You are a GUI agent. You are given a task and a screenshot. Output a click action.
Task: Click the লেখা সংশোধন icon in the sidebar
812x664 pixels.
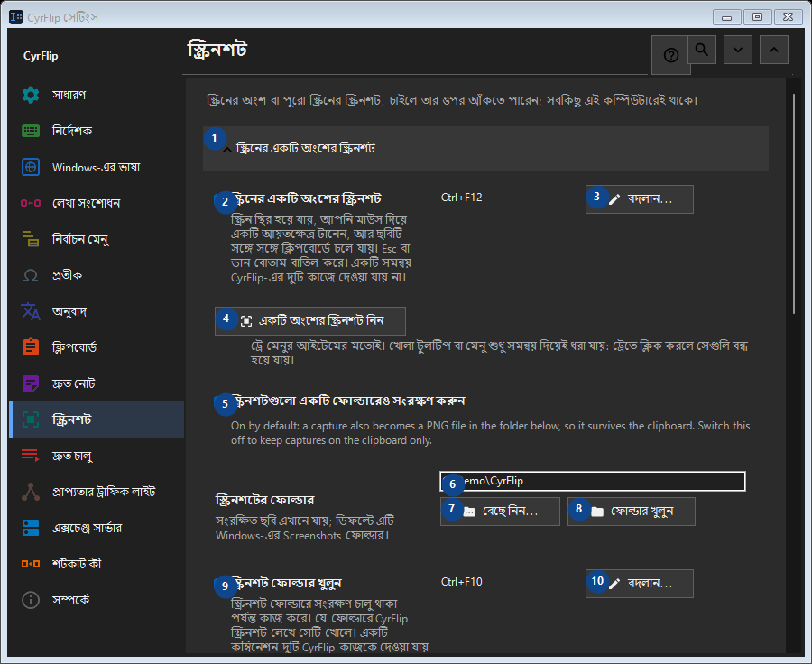pos(31,203)
